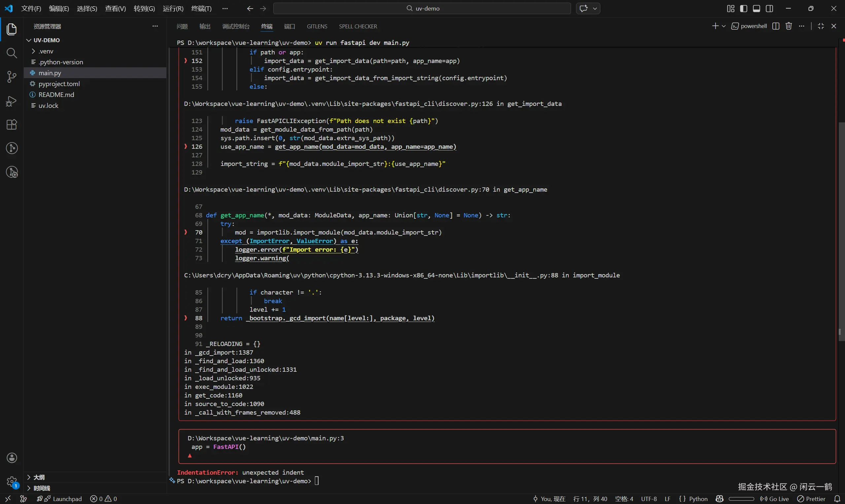Toggle bottom panel visibility
This screenshot has height=504, width=845.
756,9
